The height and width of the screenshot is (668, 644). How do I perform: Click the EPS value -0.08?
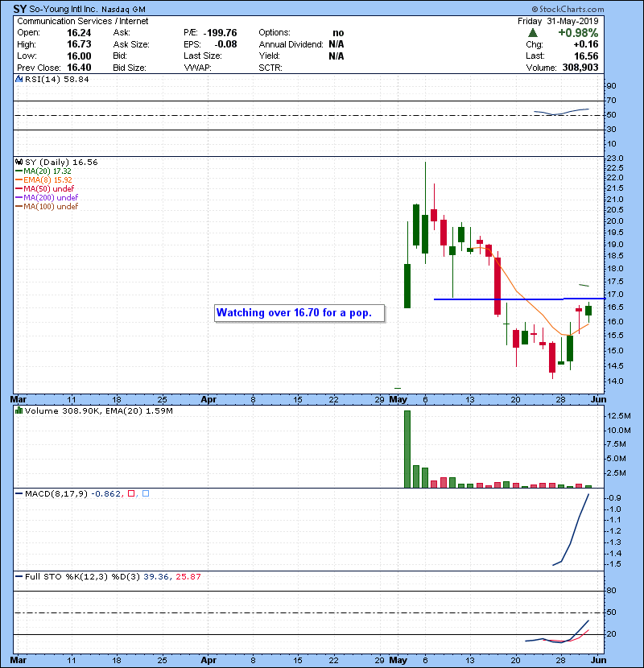[225, 44]
